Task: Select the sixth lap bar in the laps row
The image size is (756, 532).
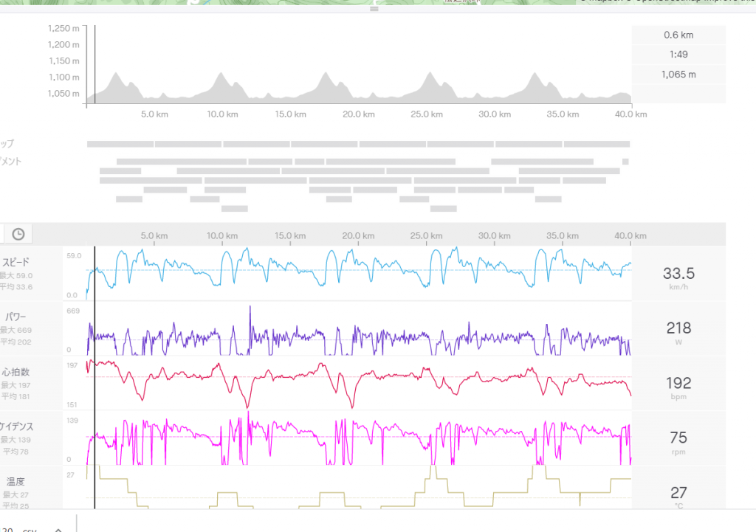Action: [461, 144]
